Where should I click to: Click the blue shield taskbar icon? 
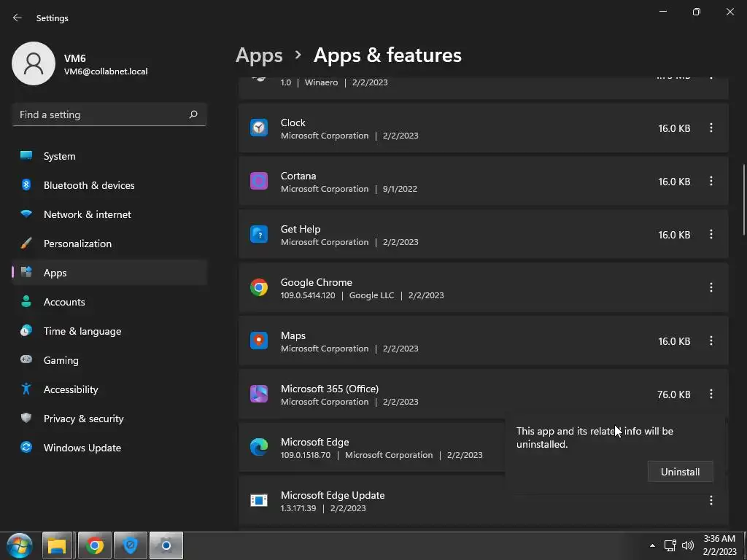pos(130,545)
